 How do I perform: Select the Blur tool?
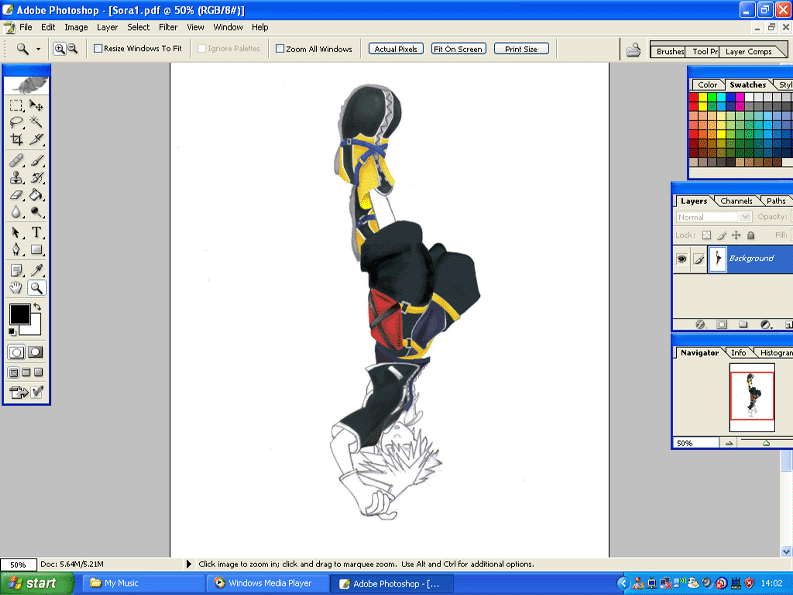pos(16,211)
